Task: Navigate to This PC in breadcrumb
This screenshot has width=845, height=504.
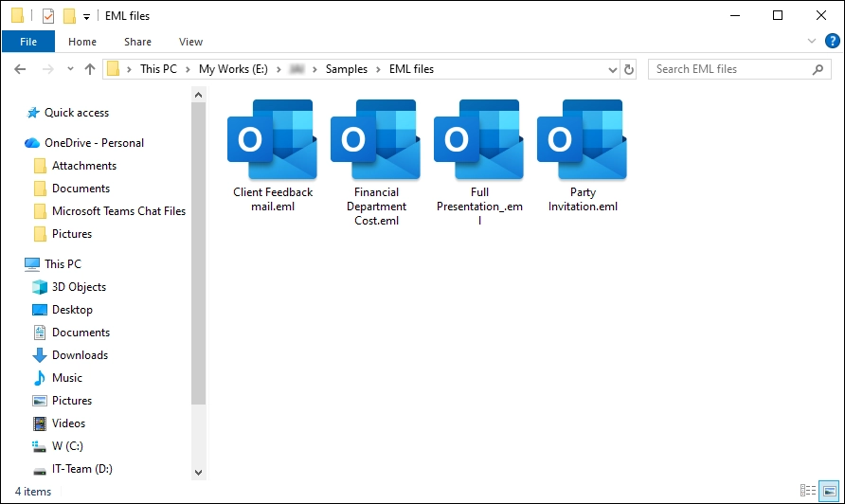Action: (158, 69)
